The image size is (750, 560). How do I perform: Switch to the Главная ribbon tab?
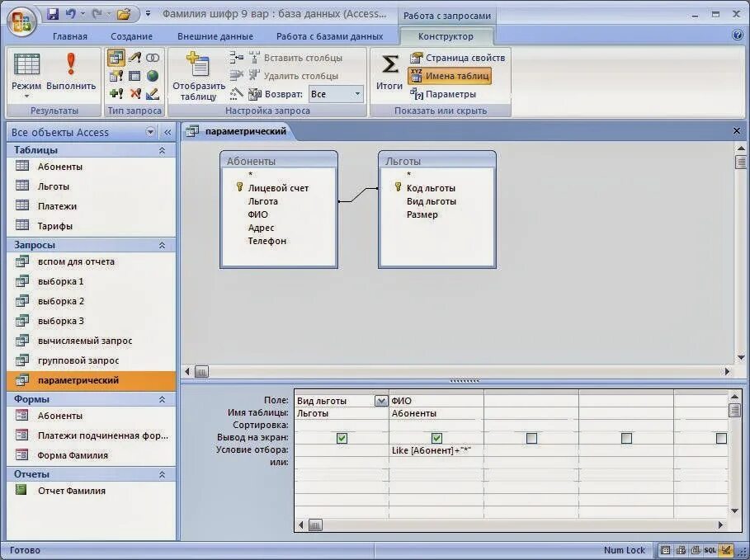70,36
